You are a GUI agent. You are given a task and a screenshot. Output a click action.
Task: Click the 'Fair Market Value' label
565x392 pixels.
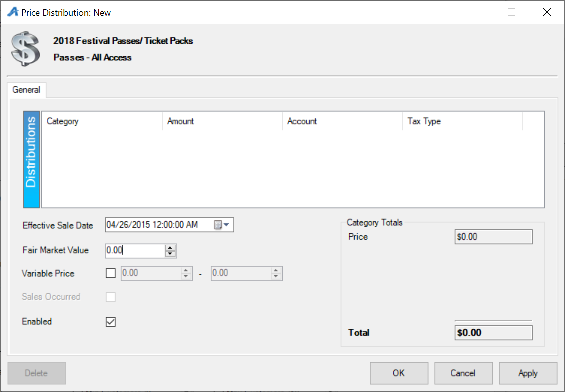(x=55, y=250)
